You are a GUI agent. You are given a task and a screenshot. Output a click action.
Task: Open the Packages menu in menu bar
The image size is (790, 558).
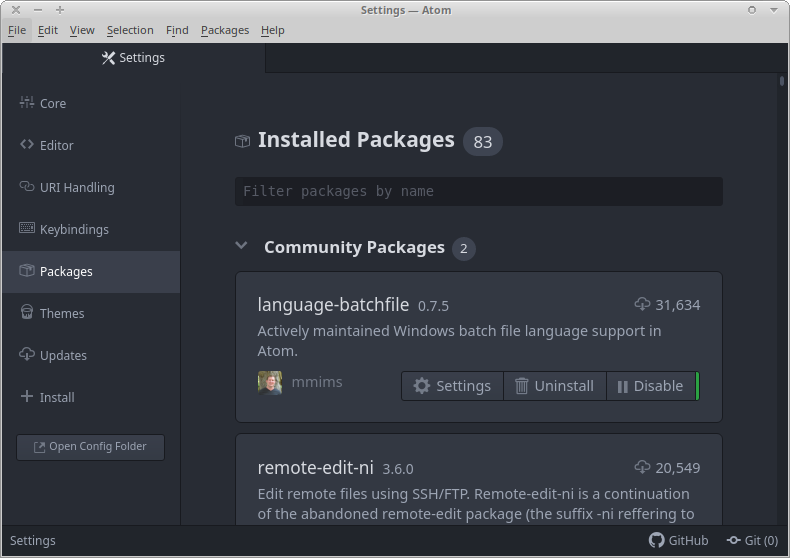(x=224, y=30)
